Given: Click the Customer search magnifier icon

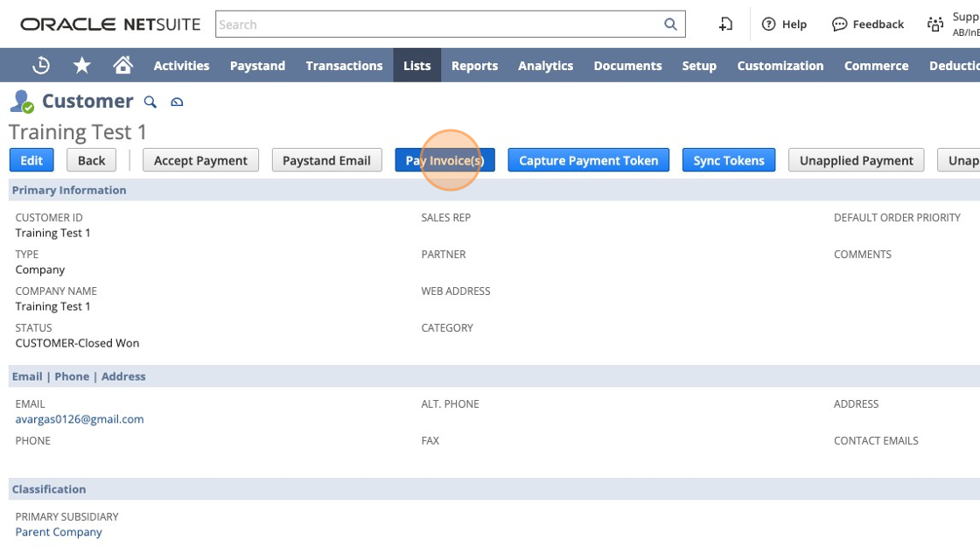Looking at the screenshot, I should click(150, 102).
